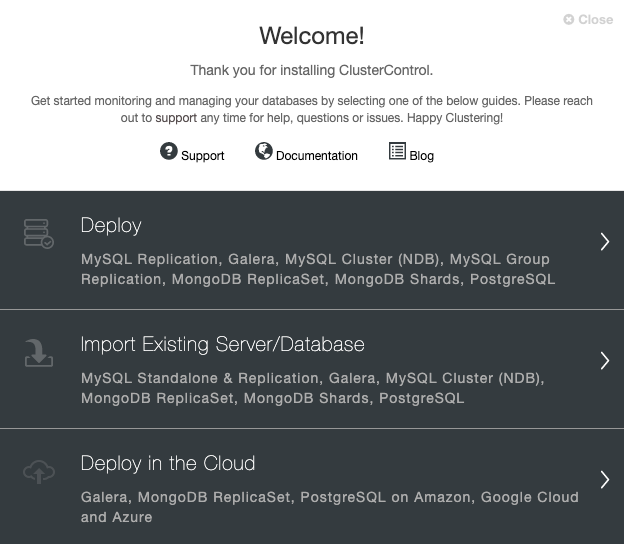Open the Blog link
Viewport: 624px width, 544px height.
point(421,156)
